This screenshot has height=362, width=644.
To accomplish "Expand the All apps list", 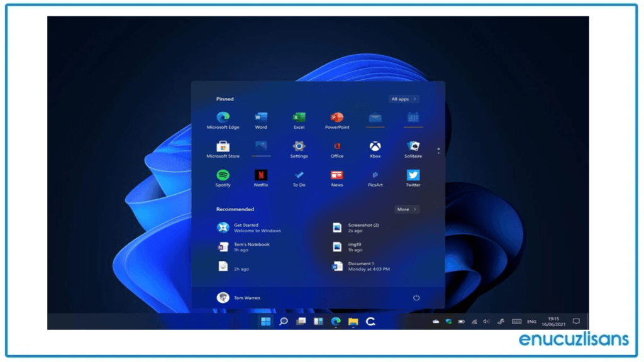I will [x=403, y=99].
